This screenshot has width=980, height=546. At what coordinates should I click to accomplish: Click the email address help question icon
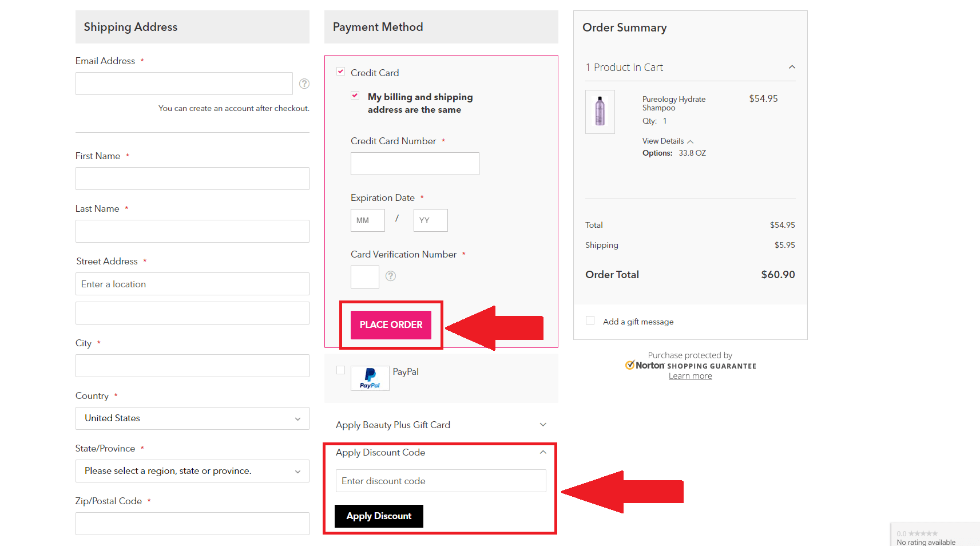304,84
